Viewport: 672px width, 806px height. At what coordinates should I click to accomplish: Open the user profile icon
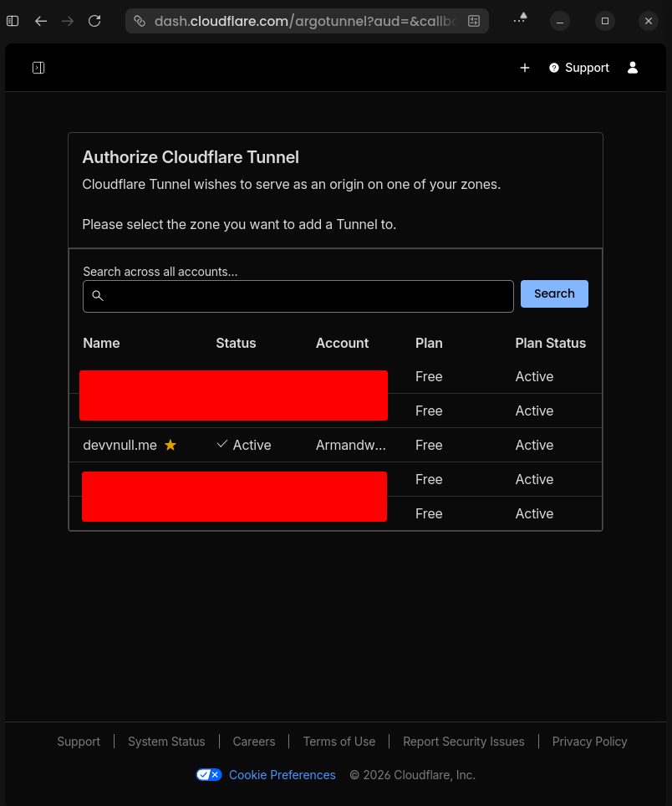point(633,68)
